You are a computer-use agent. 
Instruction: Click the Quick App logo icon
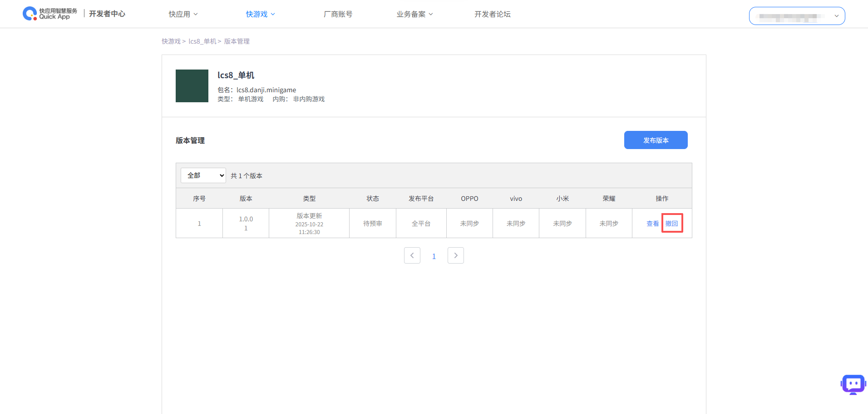30,14
